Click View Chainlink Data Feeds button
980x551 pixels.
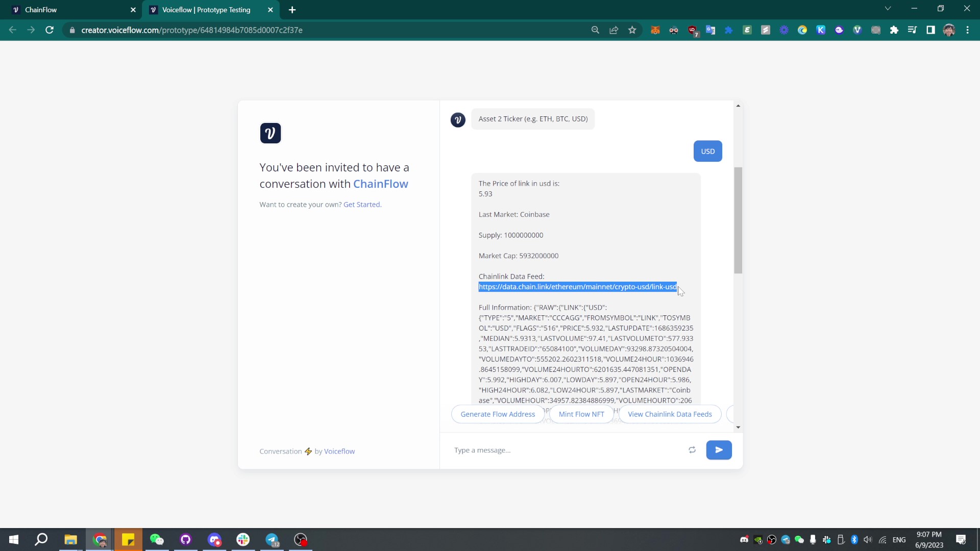[x=670, y=414]
